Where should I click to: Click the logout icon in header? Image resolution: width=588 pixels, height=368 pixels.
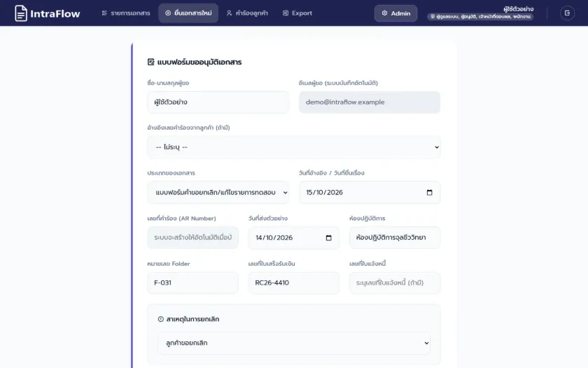(x=567, y=13)
